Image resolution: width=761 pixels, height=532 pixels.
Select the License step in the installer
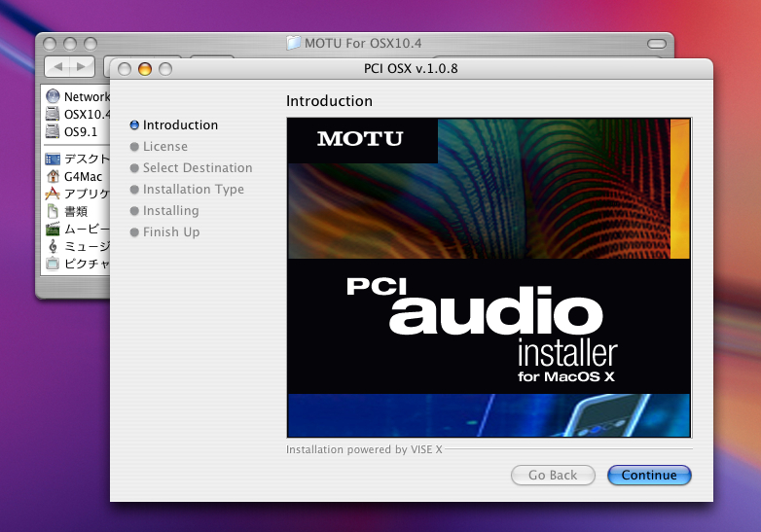click(164, 147)
